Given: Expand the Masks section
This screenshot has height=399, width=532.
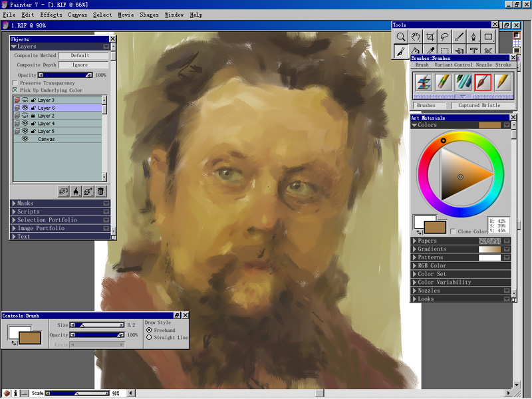Looking at the screenshot, I should click(x=14, y=203).
